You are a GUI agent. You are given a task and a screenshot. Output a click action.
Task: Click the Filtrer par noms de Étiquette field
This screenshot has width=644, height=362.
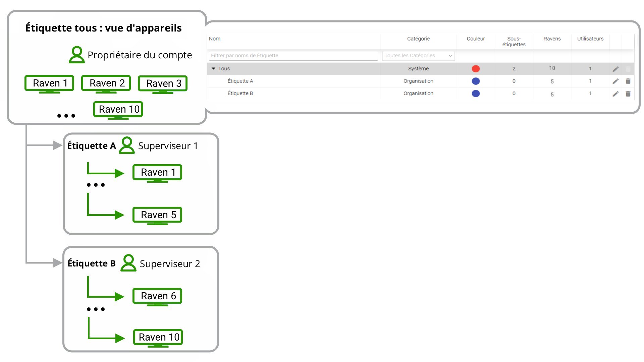point(293,56)
